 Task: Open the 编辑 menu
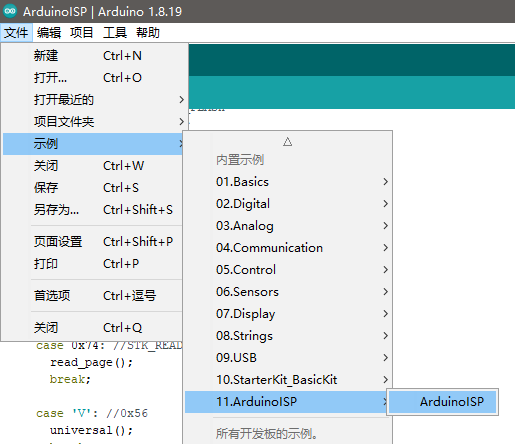[x=49, y=33]
